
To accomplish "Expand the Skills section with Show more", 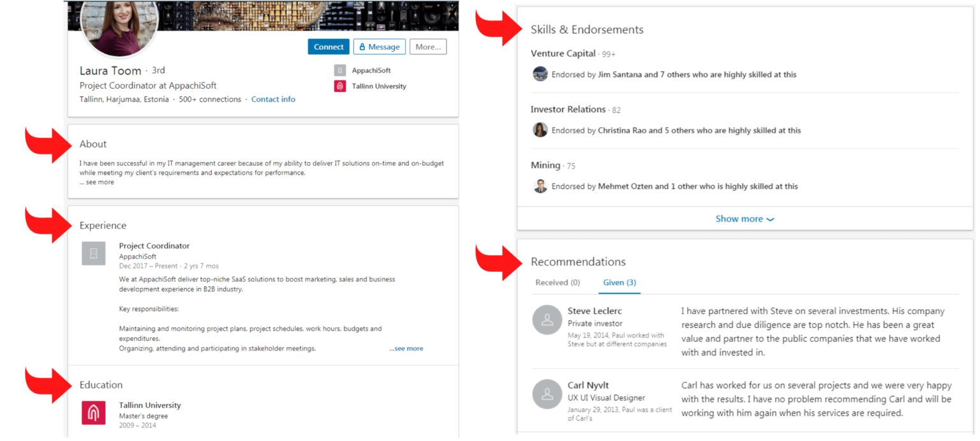I will [745, 218].
